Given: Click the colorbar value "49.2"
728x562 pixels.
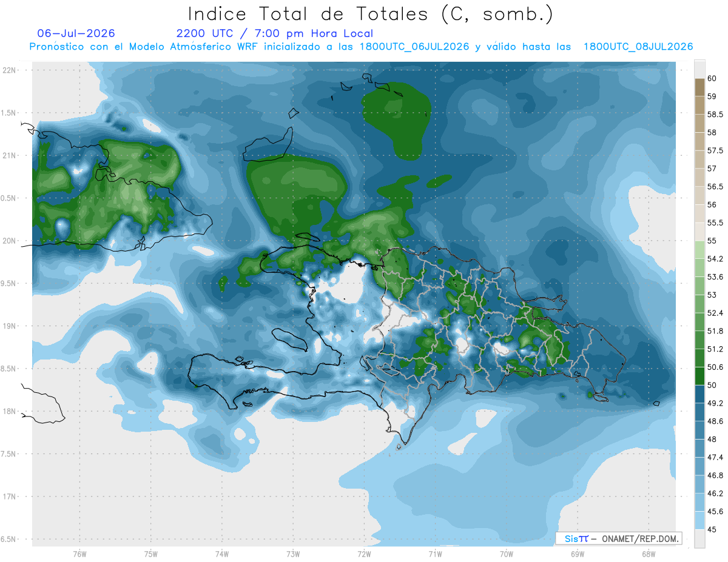Looking at the screenshot, I should pyautogui.click(x=716, y=403).
